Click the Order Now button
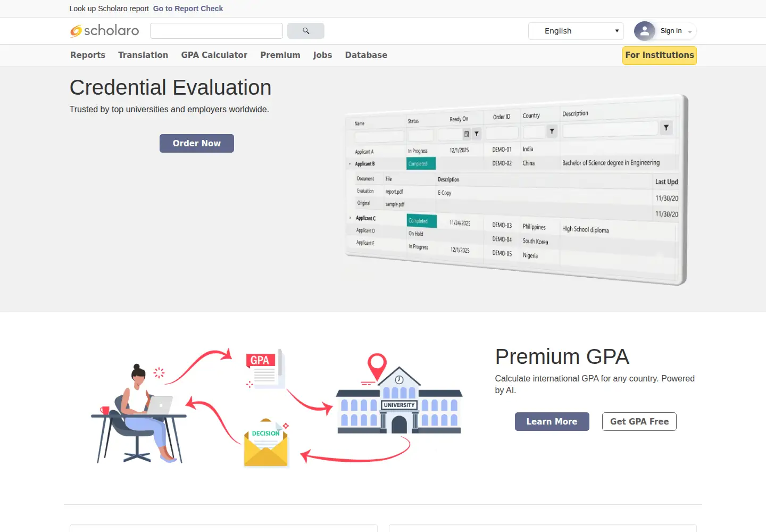766x532 pixels. click(197, 143)
